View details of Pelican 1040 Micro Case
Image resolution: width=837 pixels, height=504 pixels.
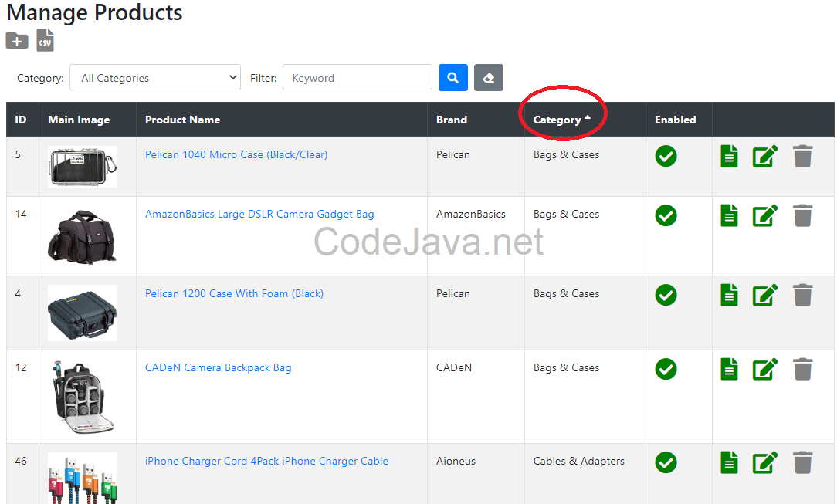point(729,156)
